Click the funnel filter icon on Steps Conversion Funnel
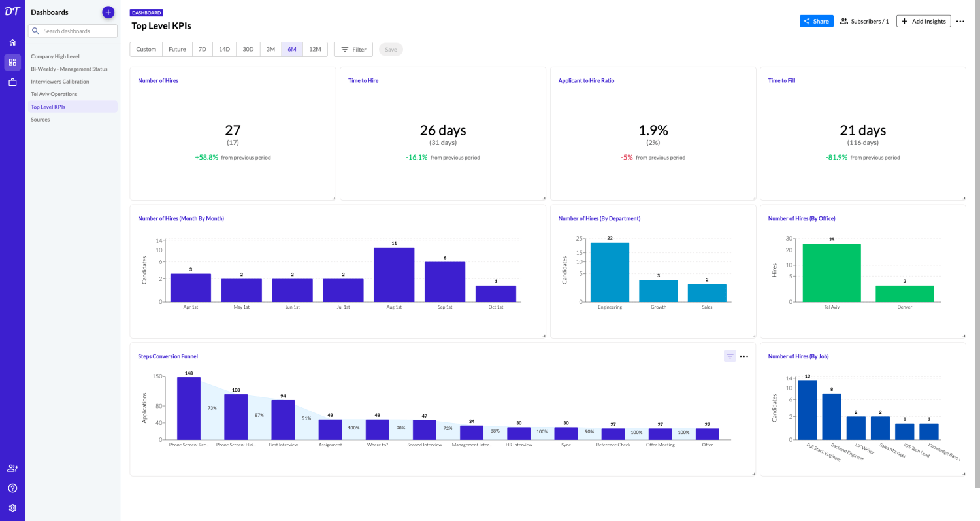The height and width of the screenshot is (521, 980). (730, 356)
